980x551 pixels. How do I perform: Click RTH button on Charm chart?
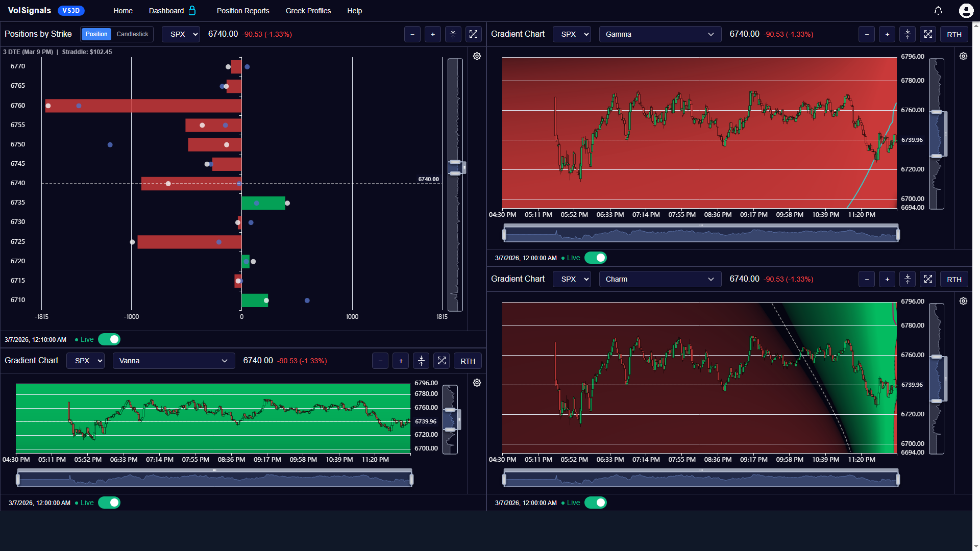click(x=954, y=279)
